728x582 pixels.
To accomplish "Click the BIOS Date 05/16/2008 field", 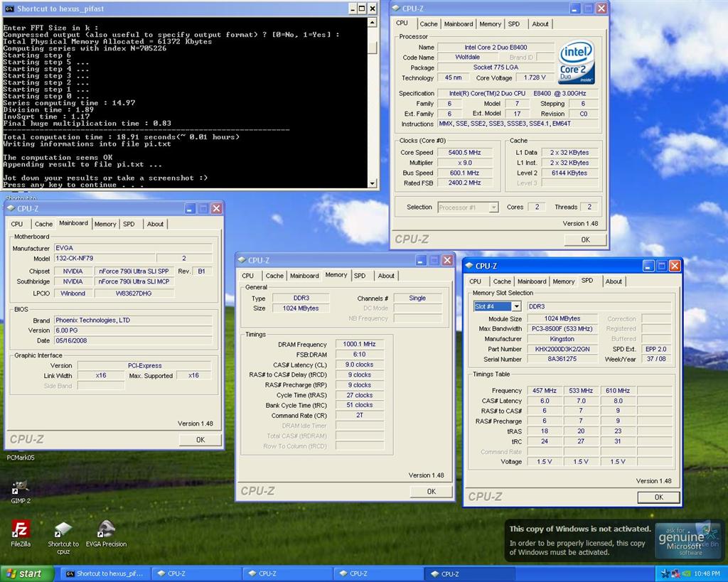I will point(133,340).
